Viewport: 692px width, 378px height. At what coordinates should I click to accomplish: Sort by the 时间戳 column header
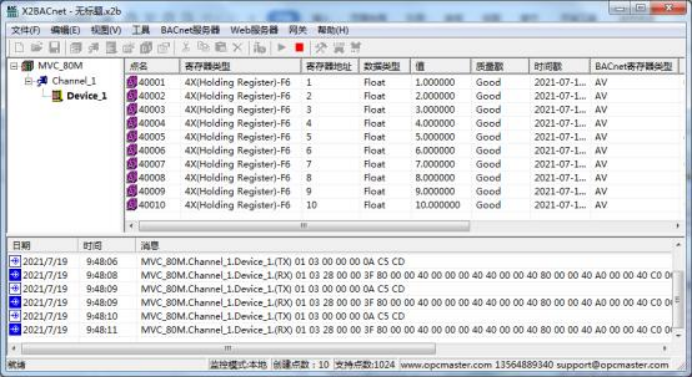tap(560, 66)
